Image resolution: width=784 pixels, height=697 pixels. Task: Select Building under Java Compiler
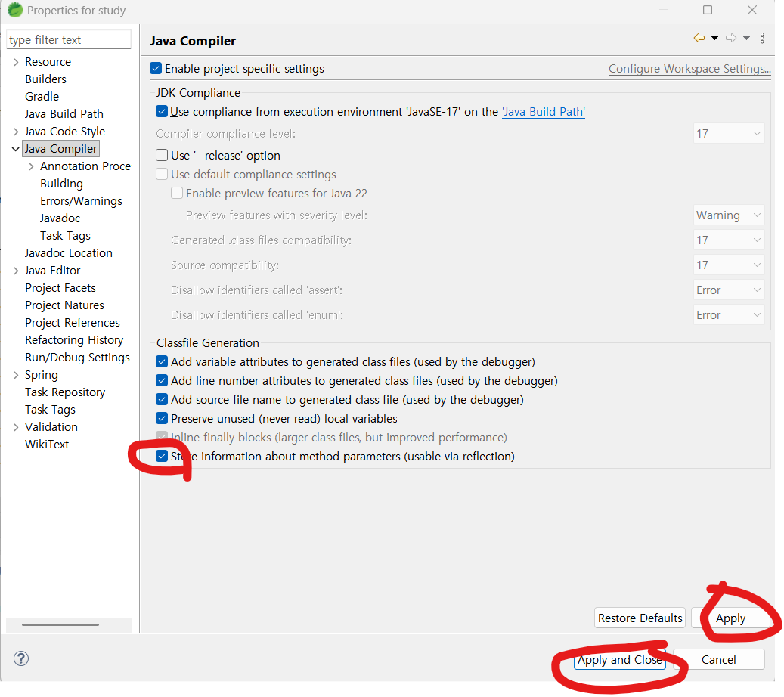61,184
